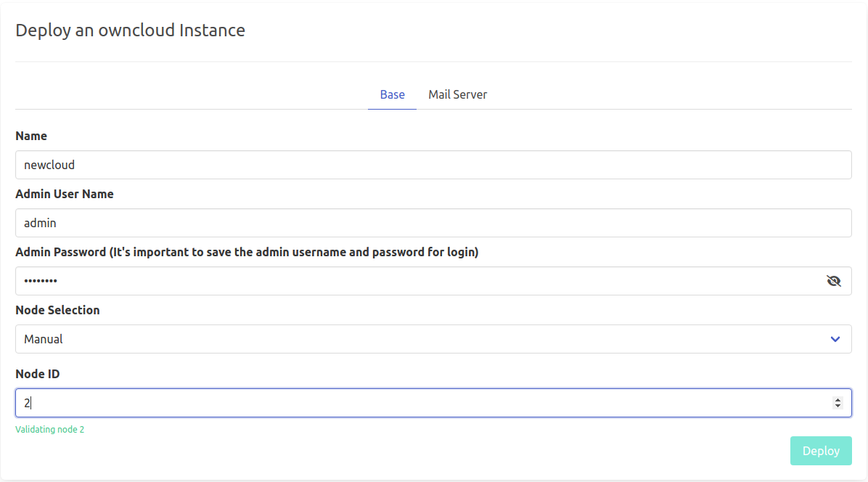The image size is (868, 482).
Task: Increase Node ID with up arrow
Action: tap(838, 399)
